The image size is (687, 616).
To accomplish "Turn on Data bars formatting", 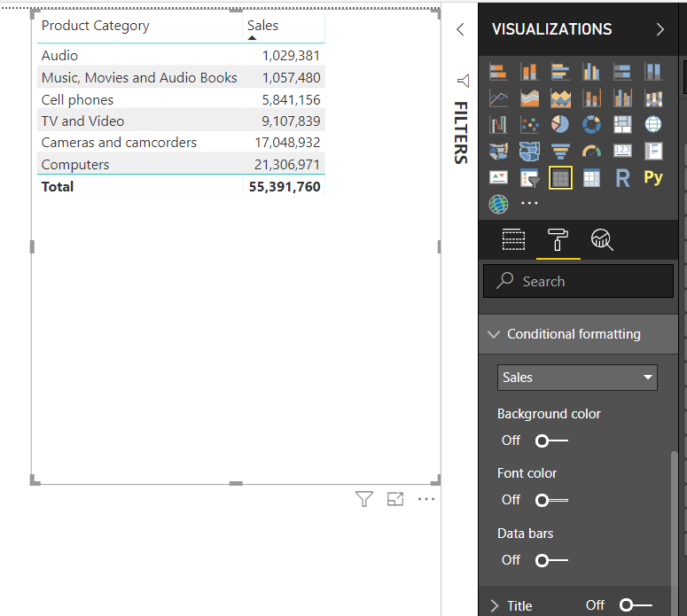I will pyautogui.click(x=551, y=560).
